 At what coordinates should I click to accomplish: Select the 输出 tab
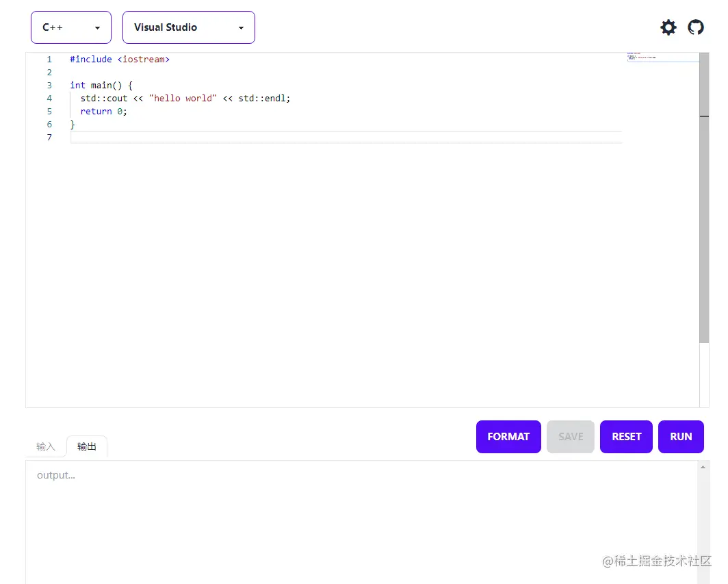[x=86, y=446]
